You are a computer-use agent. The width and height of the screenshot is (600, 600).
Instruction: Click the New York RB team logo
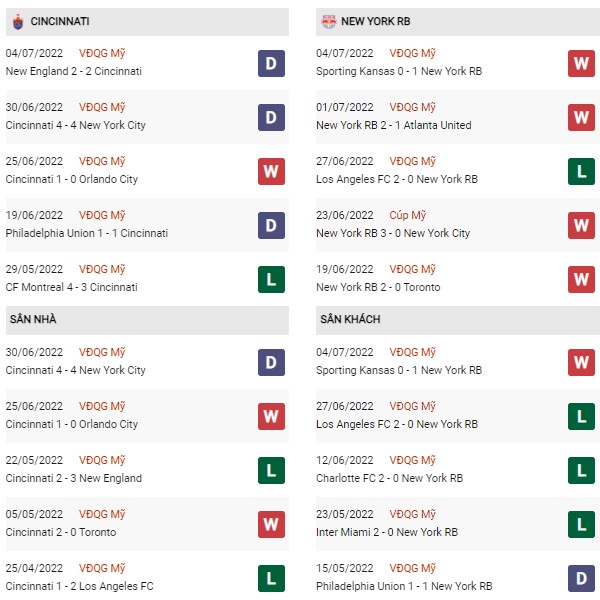pos(328,21)
